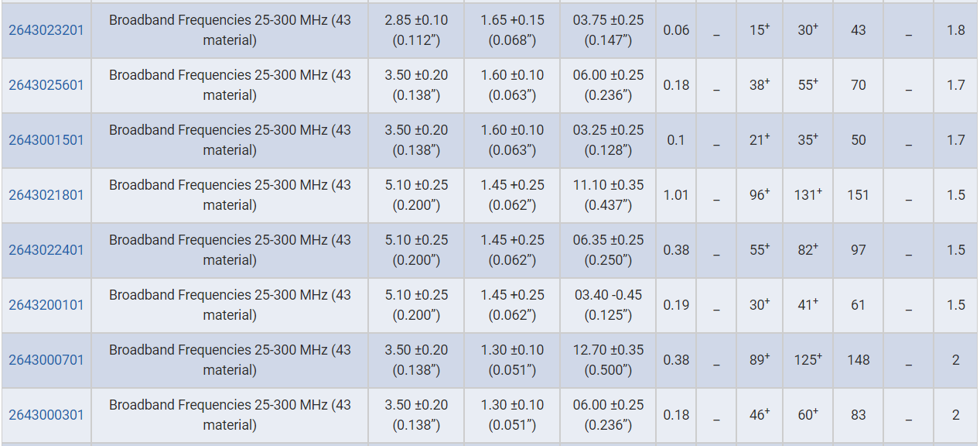Click 131+ impedance cell

808,195
